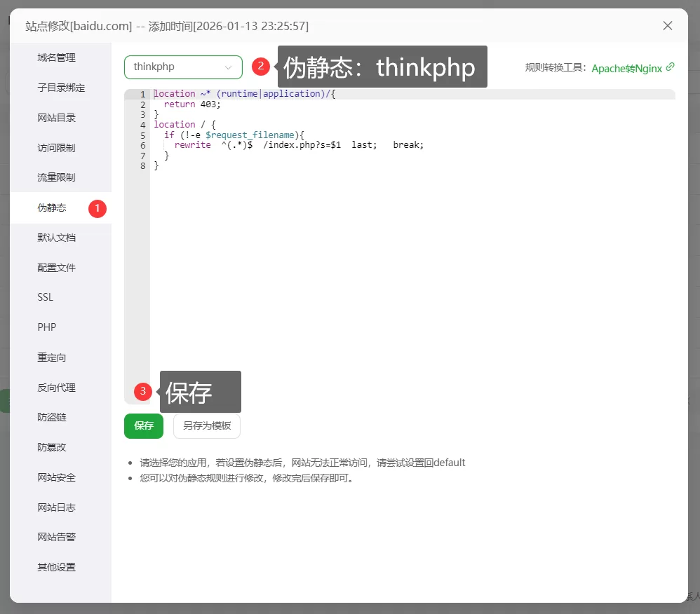Screen dimensions: 700x614
Task: Open 访问限制 access restriction settings
Action: [x=56, y=147]
